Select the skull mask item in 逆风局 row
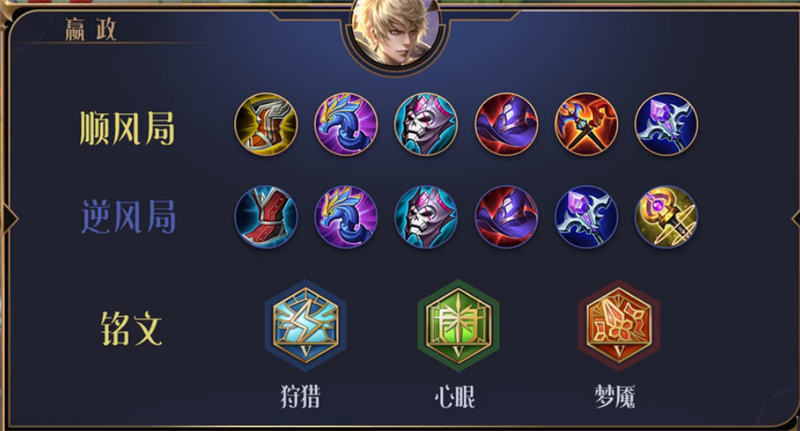 coord(426,217)
